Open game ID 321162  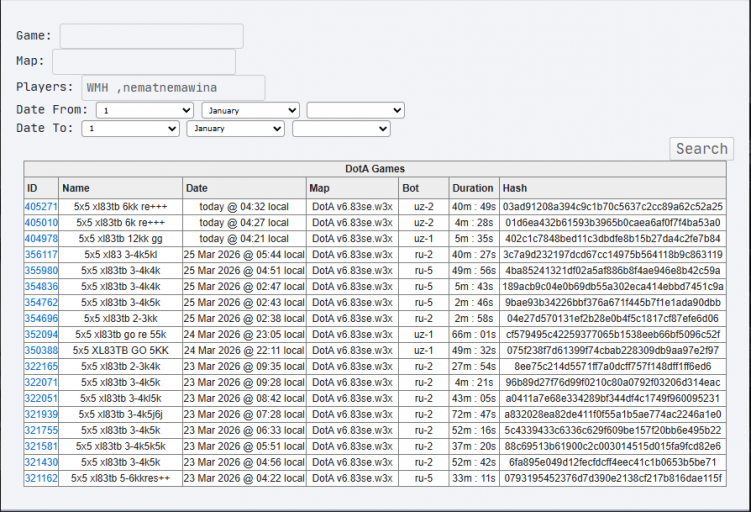41,478
